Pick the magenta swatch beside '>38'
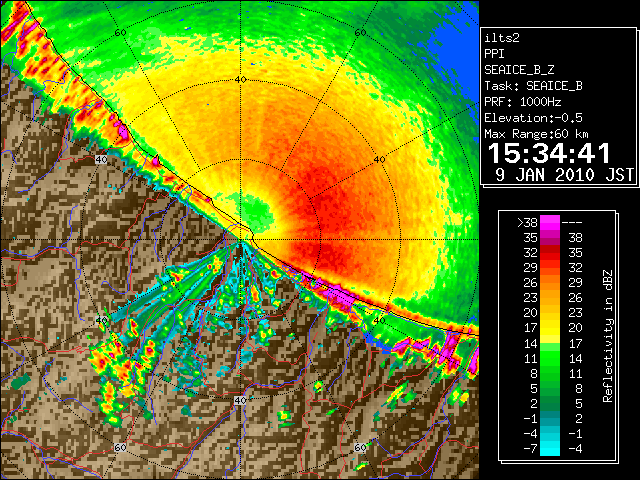The image size is (640, 480). (x=550, y=222)
